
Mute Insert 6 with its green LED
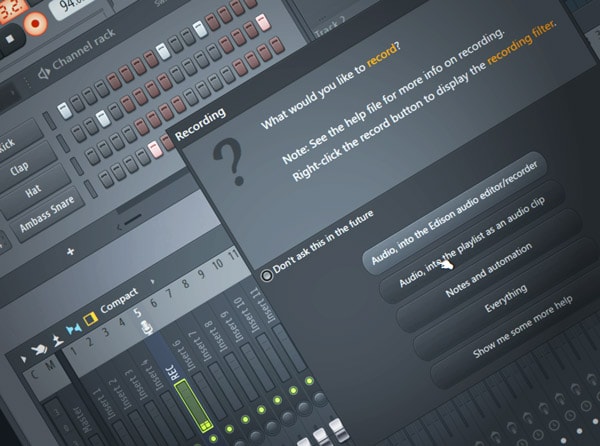(x=229, y=429)
